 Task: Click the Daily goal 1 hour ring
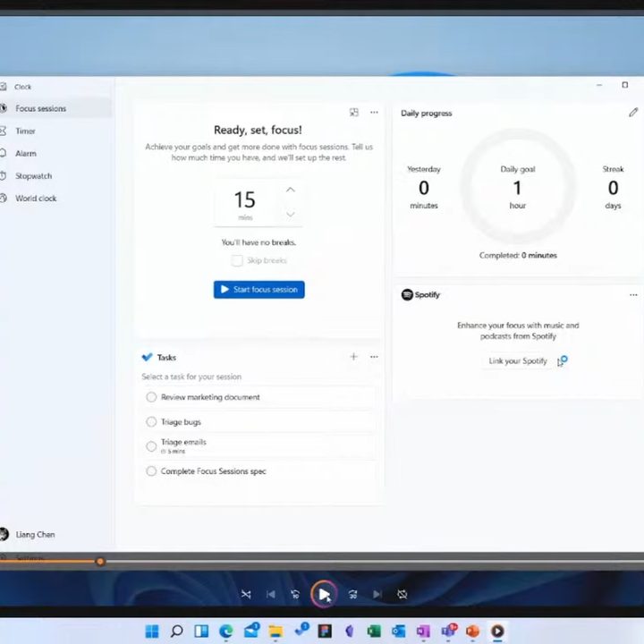(x=518, y=187)
